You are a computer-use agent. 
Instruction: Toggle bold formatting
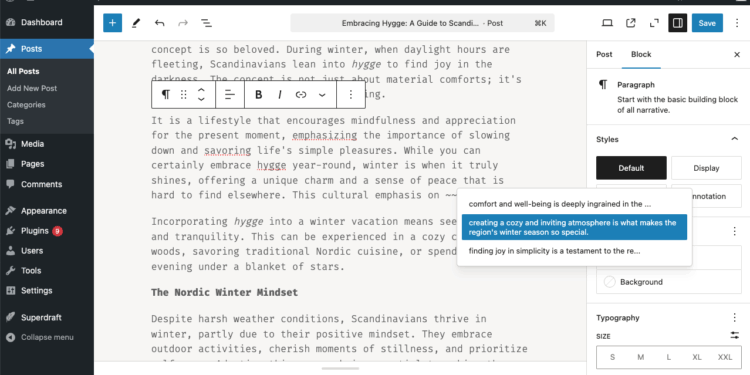258,95
